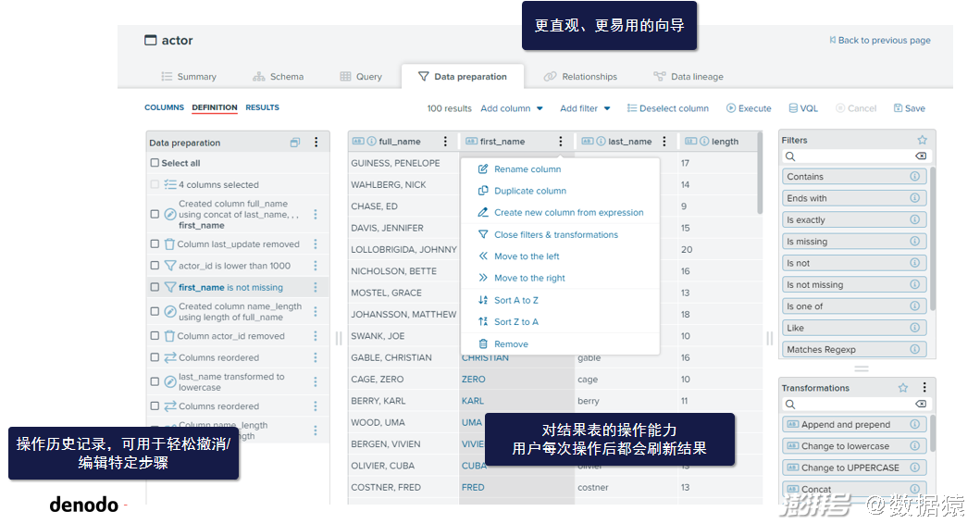Toggle checkbox for actor_id is lower than 1000
Screen dimensions: 980x524
(x=155, y=266)
